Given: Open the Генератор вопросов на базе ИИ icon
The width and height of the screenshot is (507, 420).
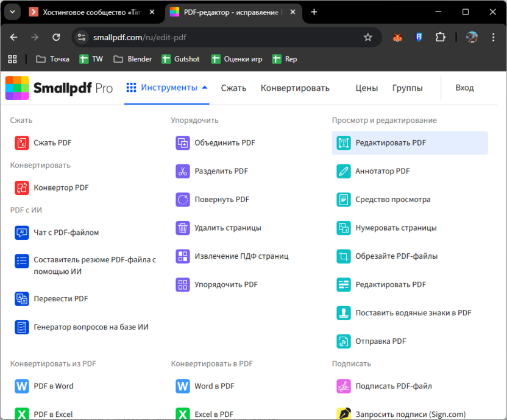Looking at the screenshot, I should (22, 327).
